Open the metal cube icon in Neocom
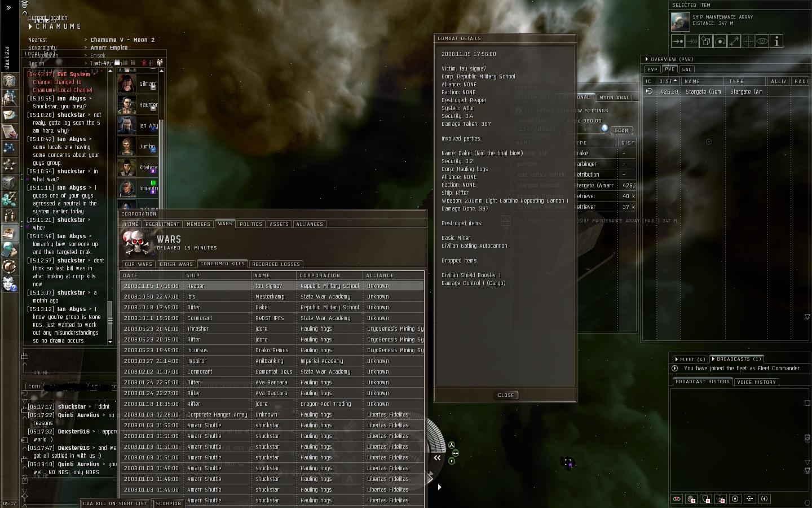This screenshot has width=812, height=508. (x=9, y=182)
